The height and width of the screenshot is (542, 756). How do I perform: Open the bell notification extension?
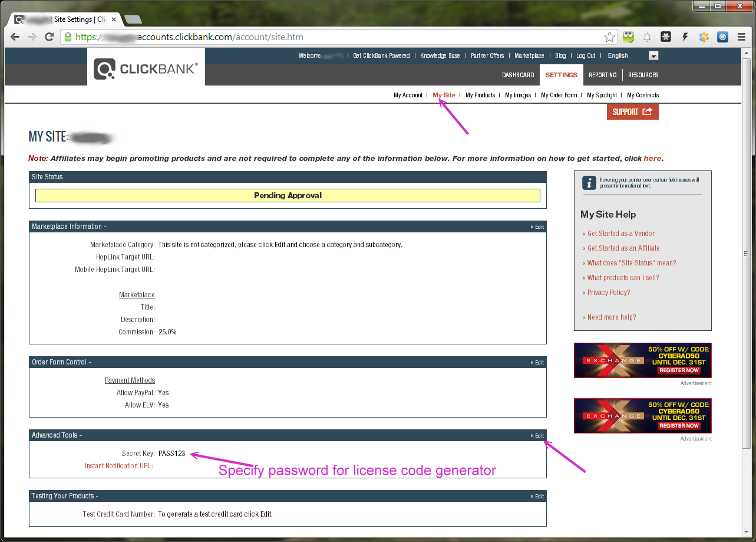coord(647,37)
